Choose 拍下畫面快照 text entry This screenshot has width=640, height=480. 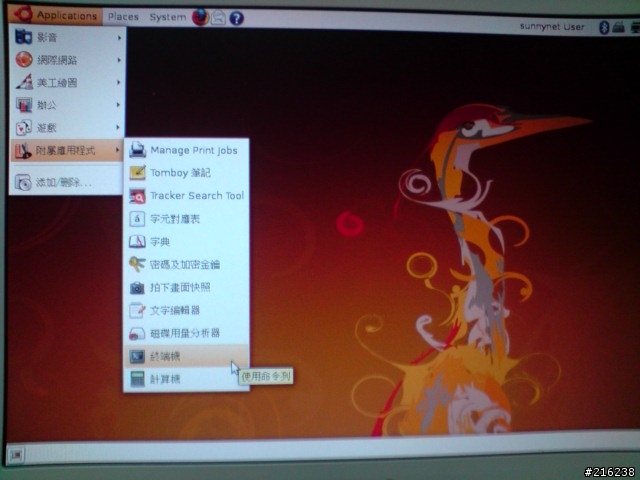point(180,288)
